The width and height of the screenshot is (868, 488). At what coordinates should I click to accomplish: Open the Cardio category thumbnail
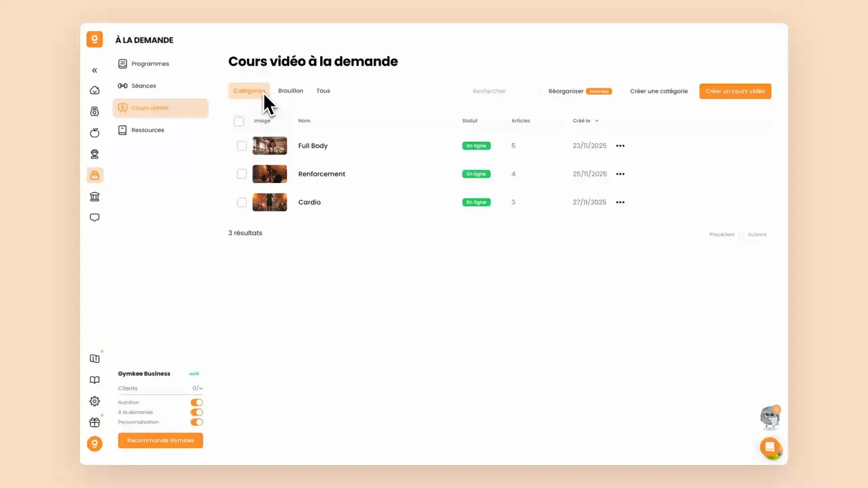tap(270, 202)
